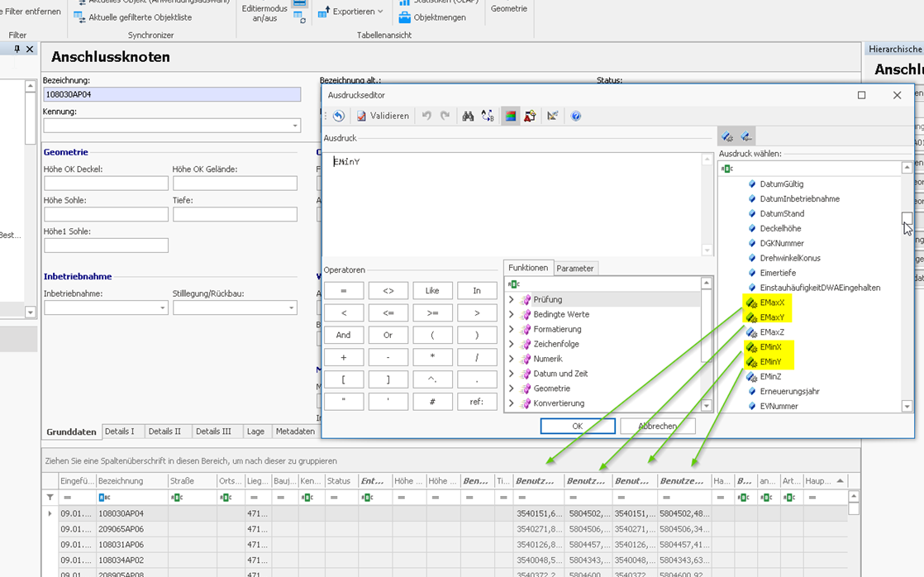
Task: Click the binoculars search icon
Action: [x=468, y=117]
